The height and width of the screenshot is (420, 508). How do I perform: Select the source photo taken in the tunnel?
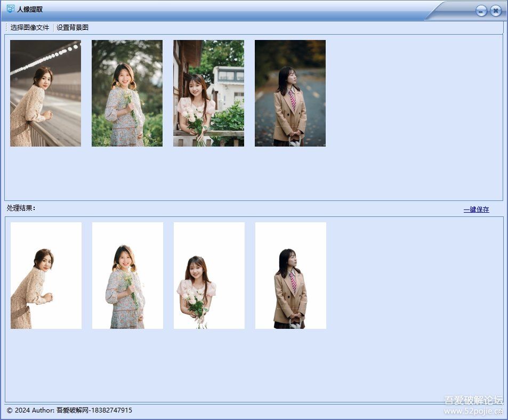pos(45,93)
